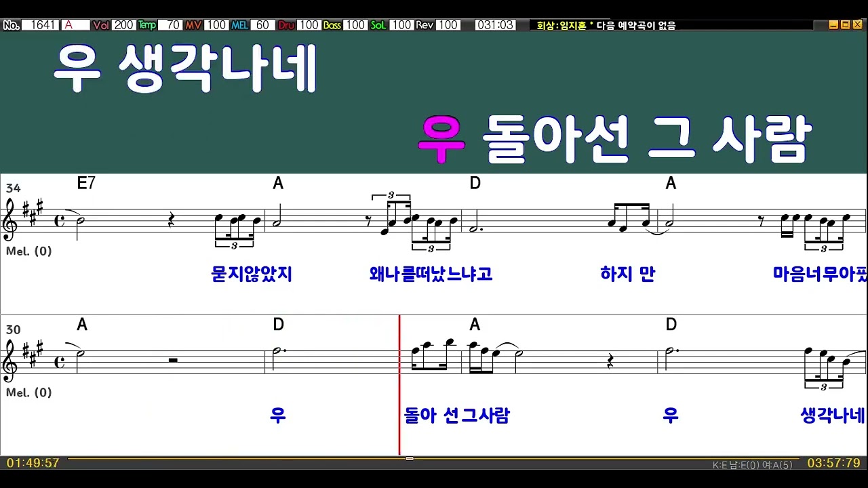Click the song number field showing 1641
The height and width of the screenshot is (488, 868).
click(x=41, y=25)
